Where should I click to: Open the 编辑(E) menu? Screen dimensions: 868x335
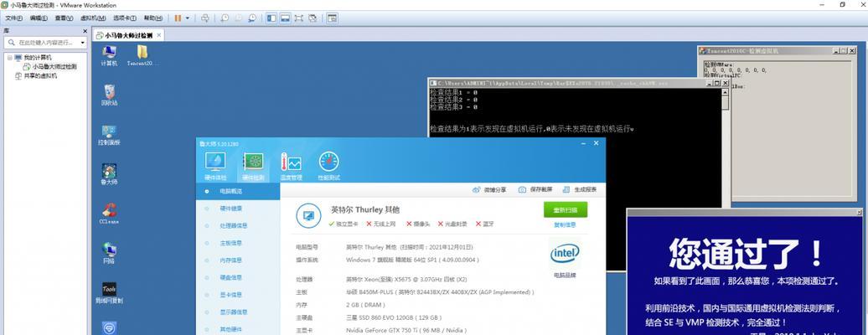pyautogui.click(x=39, y=18)
